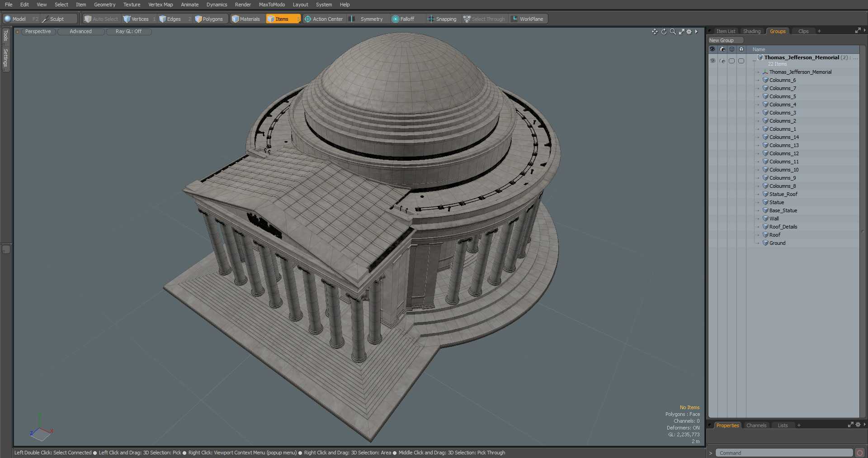Screen dimensions: 868x458
Task: Open the Properties tab
Action: point(727,425)
